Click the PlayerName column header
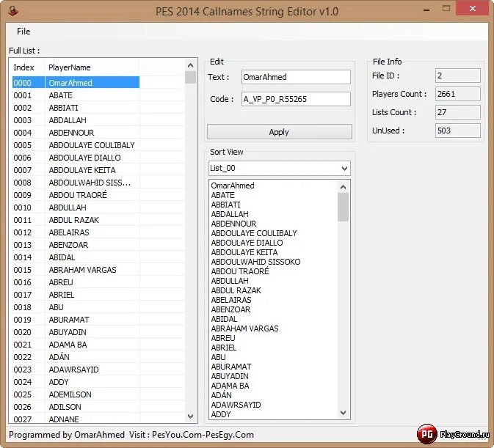The width and height of the screenshot is (494, 448). click(92, 67)
